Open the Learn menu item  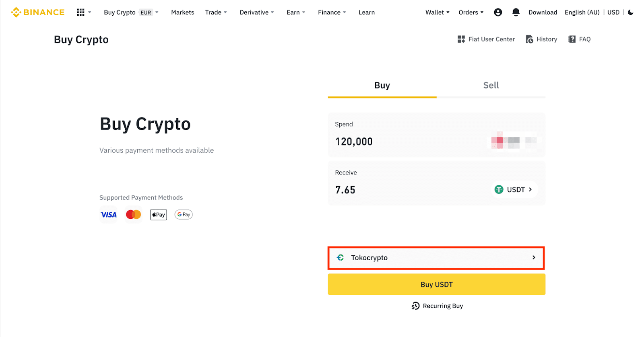point(367,12)
